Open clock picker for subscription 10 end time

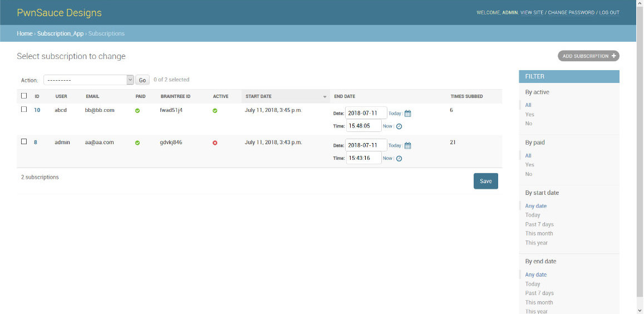[x=399, y=126]
